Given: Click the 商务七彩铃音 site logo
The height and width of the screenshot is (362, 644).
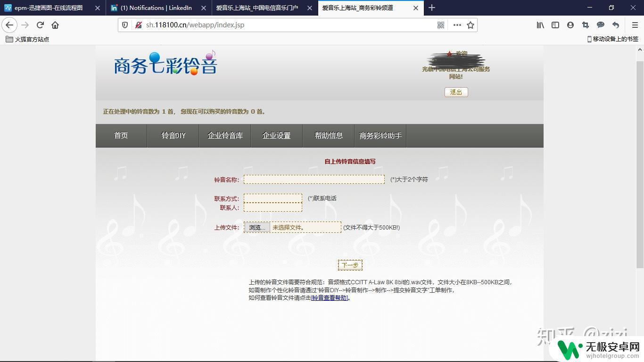Looking at the screenshot, I should pyautogui.click(x=165, y=64).
